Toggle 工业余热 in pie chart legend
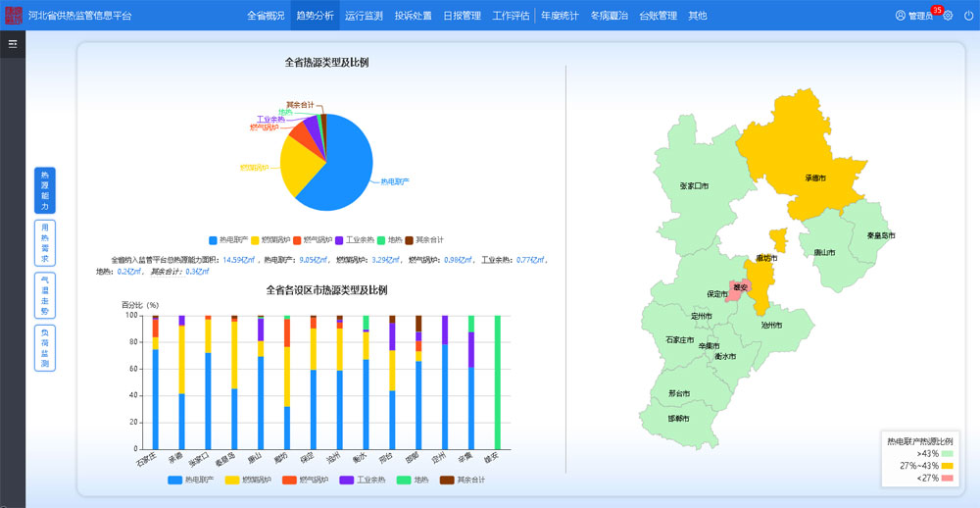Screen dimensions: 980x508 354,239
